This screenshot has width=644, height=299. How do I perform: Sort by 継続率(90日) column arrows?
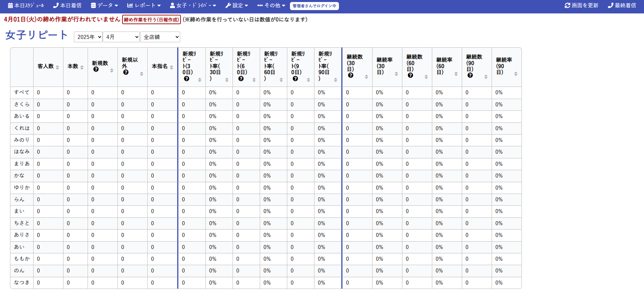[516, 74]
